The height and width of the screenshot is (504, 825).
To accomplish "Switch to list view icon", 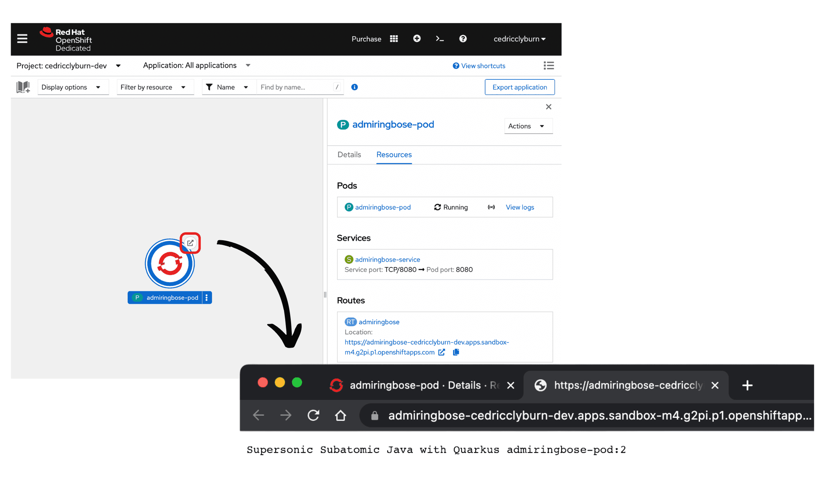I will (548, 65).
